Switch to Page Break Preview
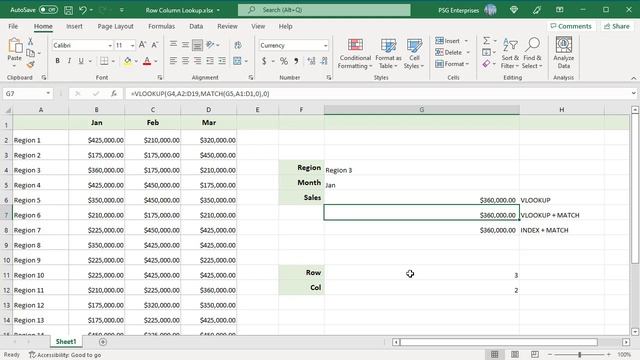This screenshot has height=360, width=640. click(x=534, y=354)
